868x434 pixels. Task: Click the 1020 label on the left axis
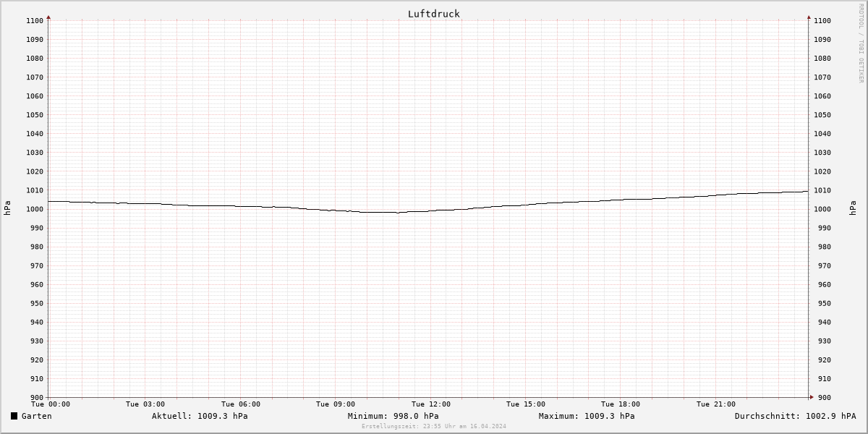click(x=34, y=171)
